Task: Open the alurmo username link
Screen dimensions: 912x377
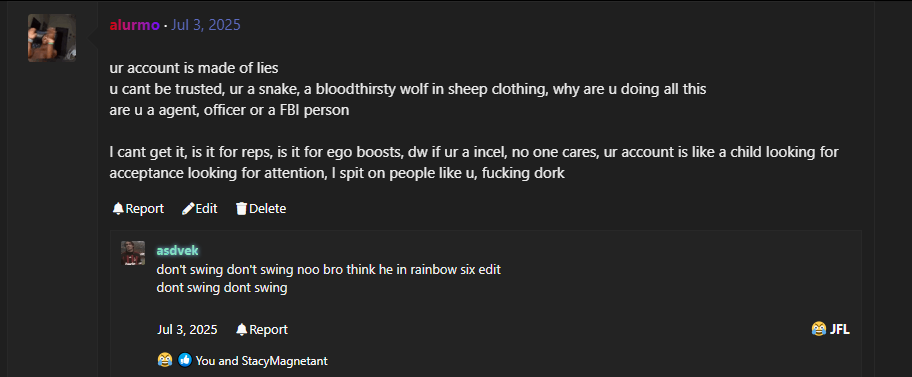Action: coord(134,25)
